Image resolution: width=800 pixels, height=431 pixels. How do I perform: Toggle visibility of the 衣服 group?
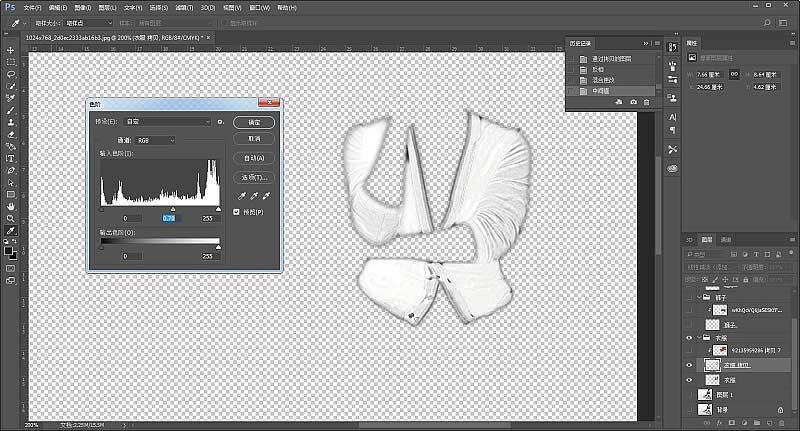coord(690,338)
